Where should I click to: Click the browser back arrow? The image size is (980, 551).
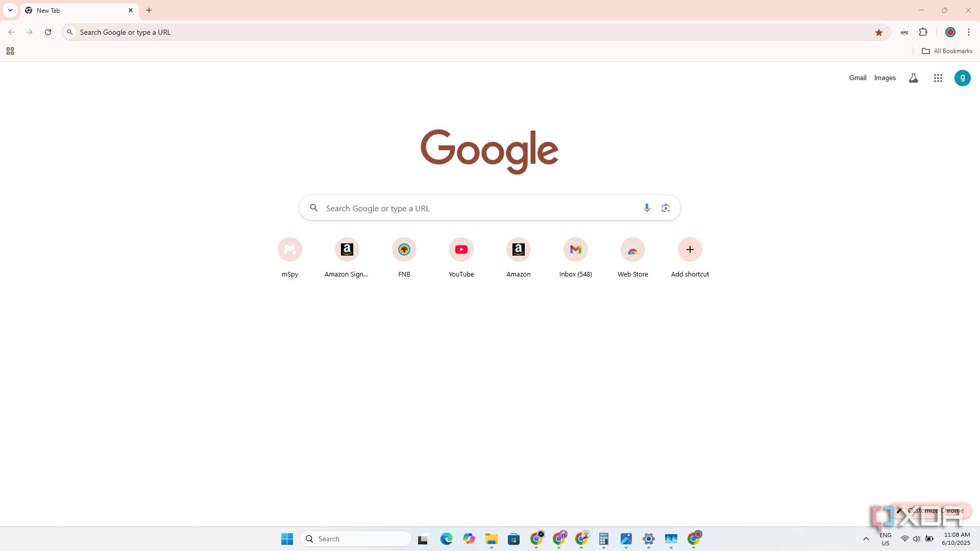[11, 32]
